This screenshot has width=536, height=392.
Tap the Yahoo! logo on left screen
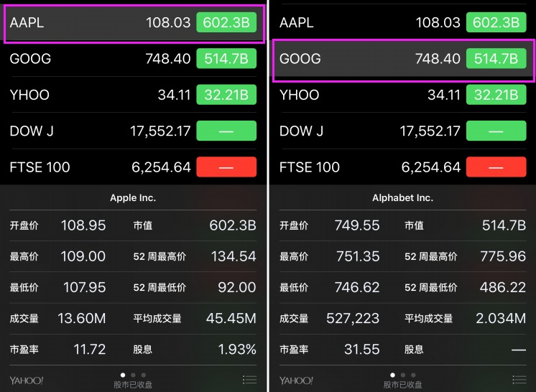[x=27, y=381]
